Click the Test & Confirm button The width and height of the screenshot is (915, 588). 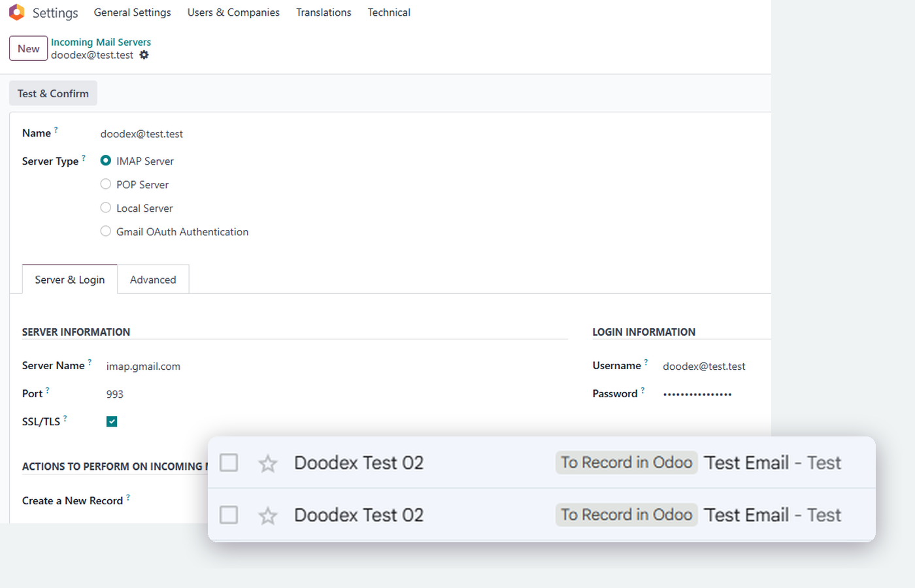coord(53,93)
